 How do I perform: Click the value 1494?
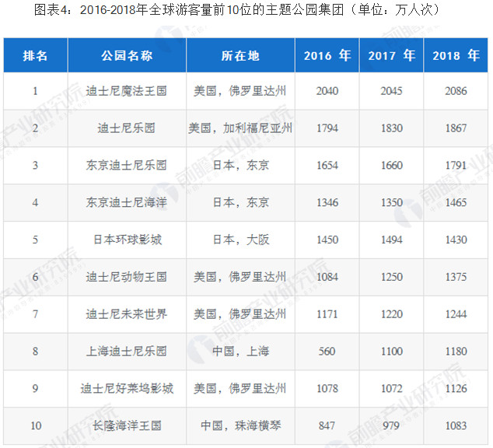(392, 240)
